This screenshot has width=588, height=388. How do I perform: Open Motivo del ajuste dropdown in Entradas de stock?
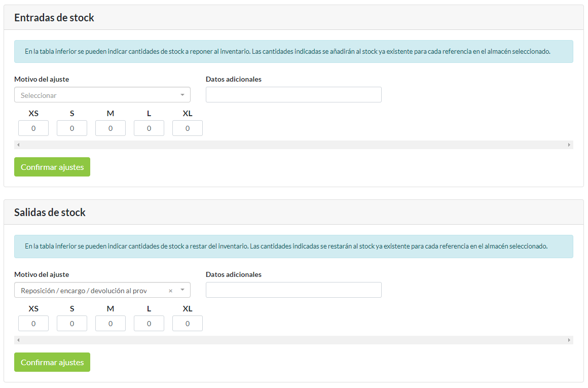pyautogui.click(x=102, y=95)
